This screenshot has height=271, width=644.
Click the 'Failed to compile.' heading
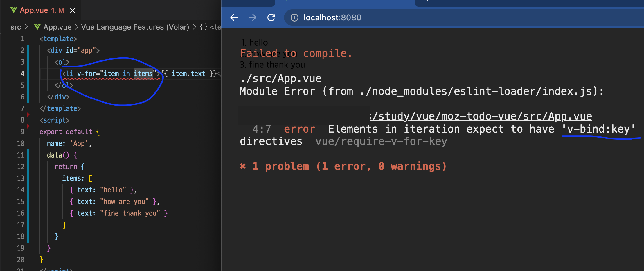coord(296,54)
